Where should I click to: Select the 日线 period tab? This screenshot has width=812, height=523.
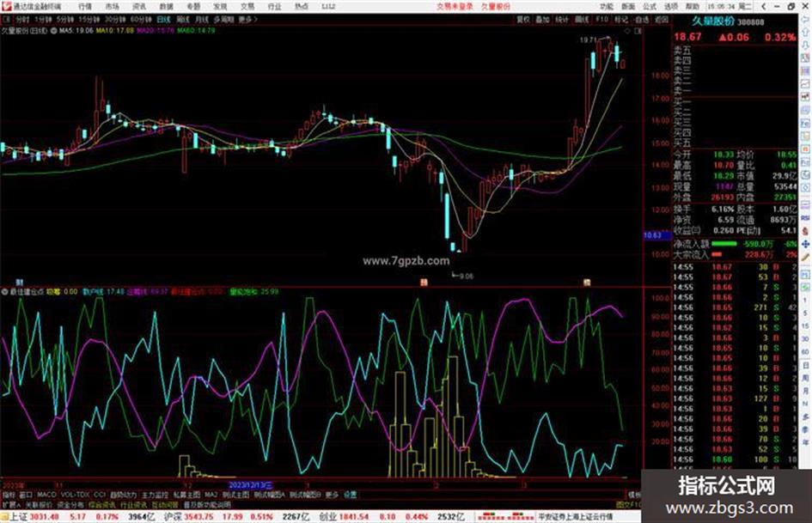[163, 19]
